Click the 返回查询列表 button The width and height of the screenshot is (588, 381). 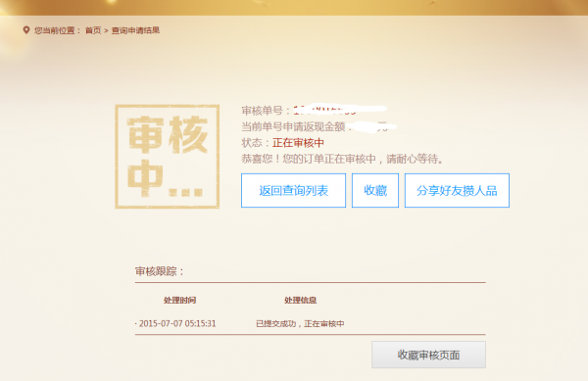[x=293, y=190]
